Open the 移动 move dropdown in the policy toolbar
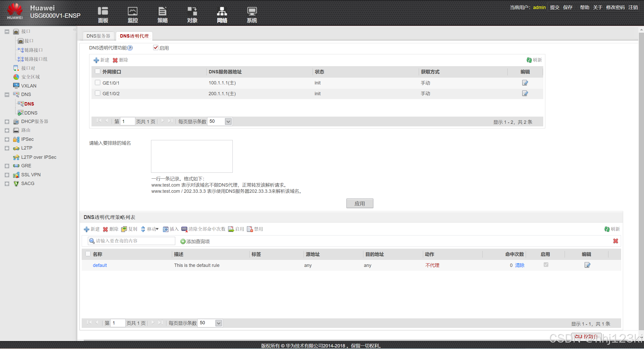Screen dimensions: 644x349 (153, 229)
